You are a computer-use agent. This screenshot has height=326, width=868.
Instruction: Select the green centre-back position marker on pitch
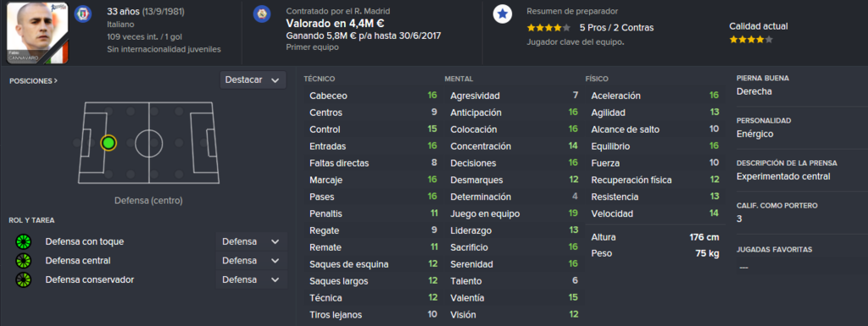(108, 143)
